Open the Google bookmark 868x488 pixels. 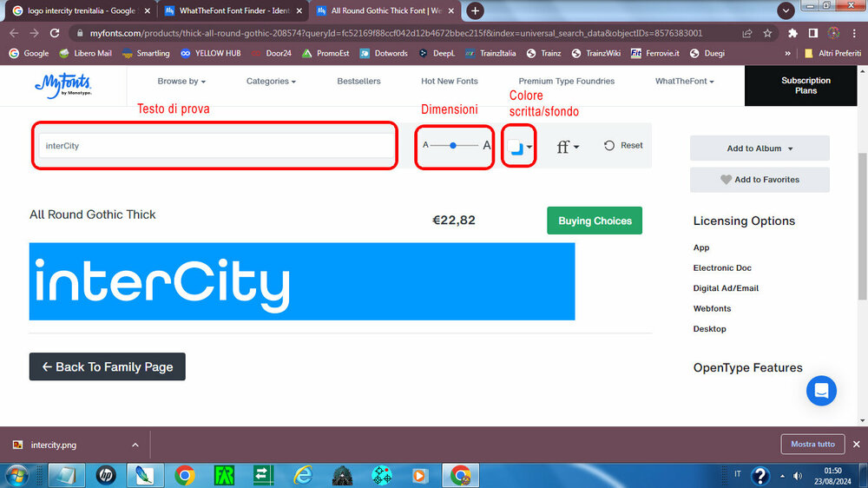tap(29, 53)
